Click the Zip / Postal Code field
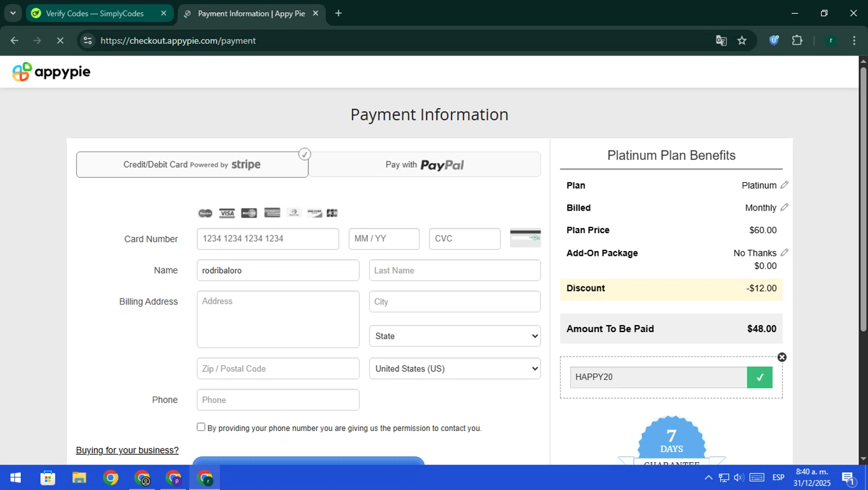868x490 pixels. tap(278, 369)
